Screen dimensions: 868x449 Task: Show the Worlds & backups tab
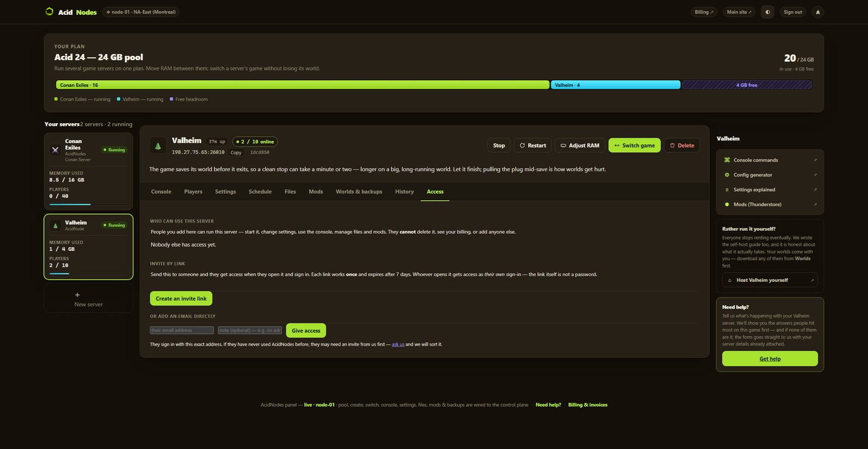359,192
